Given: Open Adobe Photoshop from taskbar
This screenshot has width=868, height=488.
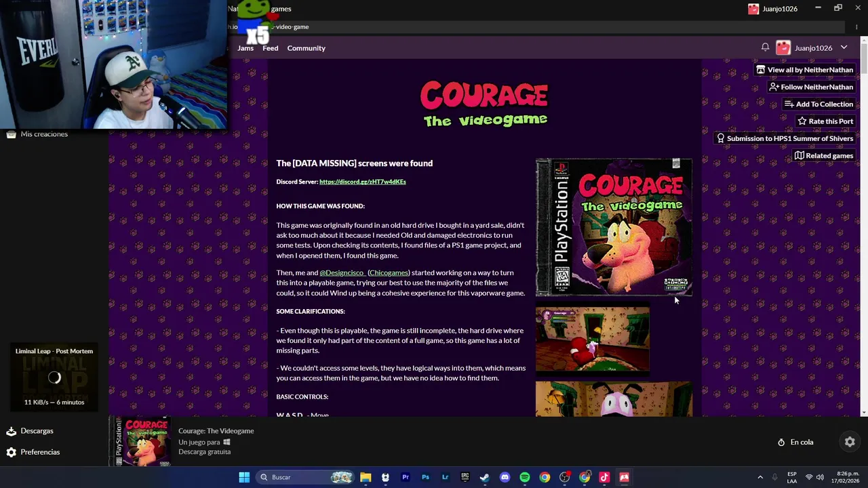Looking at the screenshot, I should [425, 477].
